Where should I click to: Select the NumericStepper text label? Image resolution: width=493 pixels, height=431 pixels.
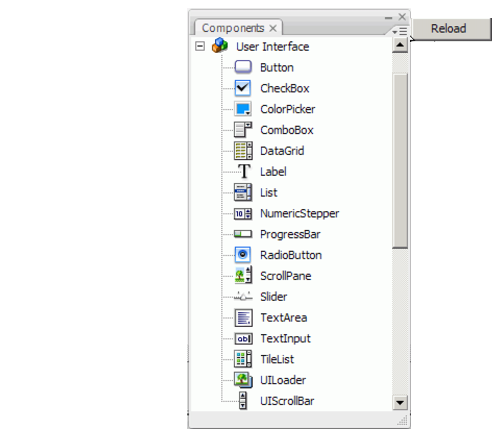point(299,213)
